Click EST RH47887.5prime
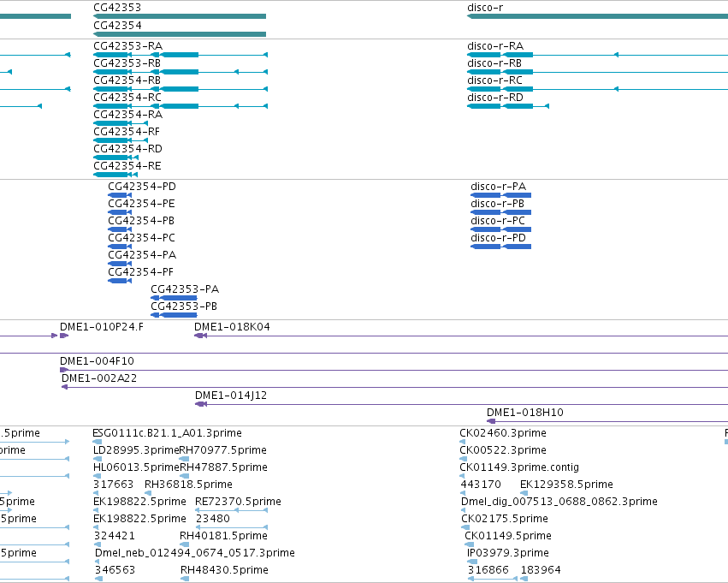 (184, 476)
